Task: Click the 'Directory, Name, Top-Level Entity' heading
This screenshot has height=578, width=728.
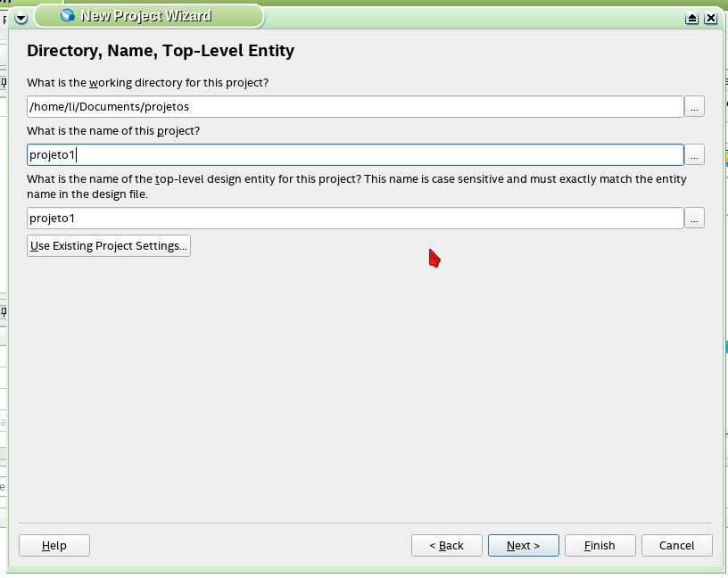Action: (161, 51)
